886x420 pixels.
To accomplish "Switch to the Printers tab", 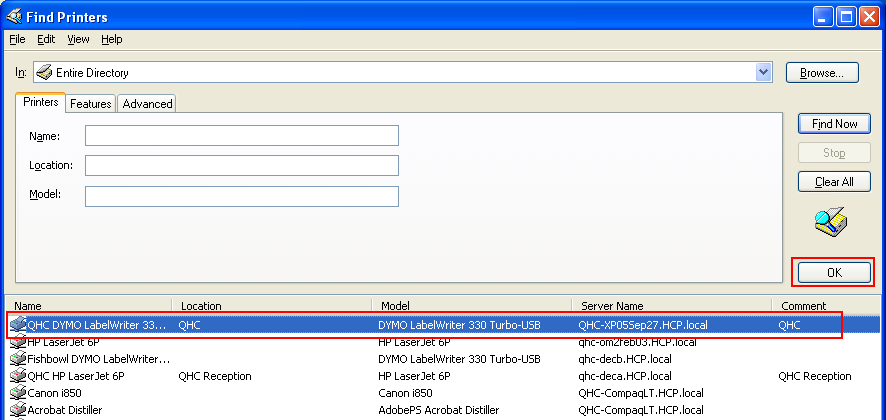I will (41, 102).
